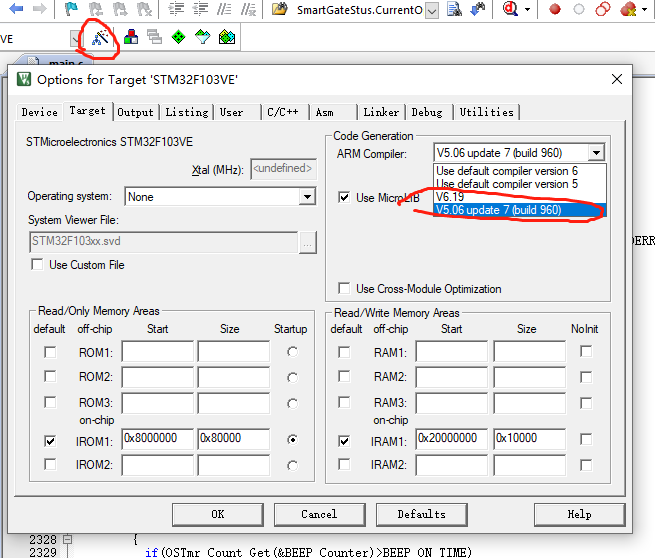Launch the Pack Installer icon

pyautogui.click(x=227, y=38)
